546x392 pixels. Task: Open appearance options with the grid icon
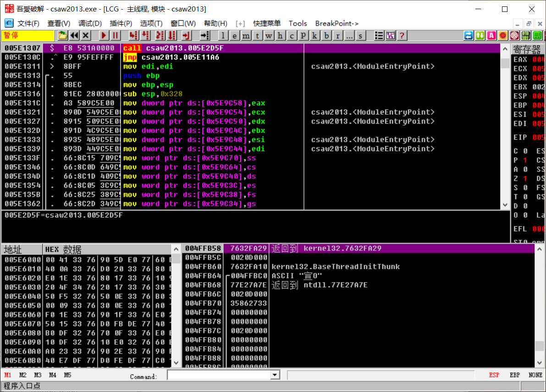pyautogui.click(x=390, y=35)
